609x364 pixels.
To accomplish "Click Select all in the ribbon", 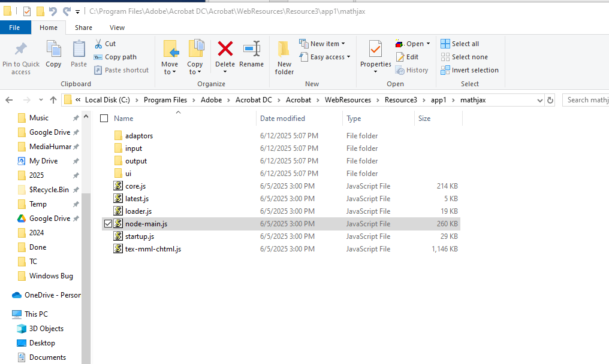I will [460, 44].
